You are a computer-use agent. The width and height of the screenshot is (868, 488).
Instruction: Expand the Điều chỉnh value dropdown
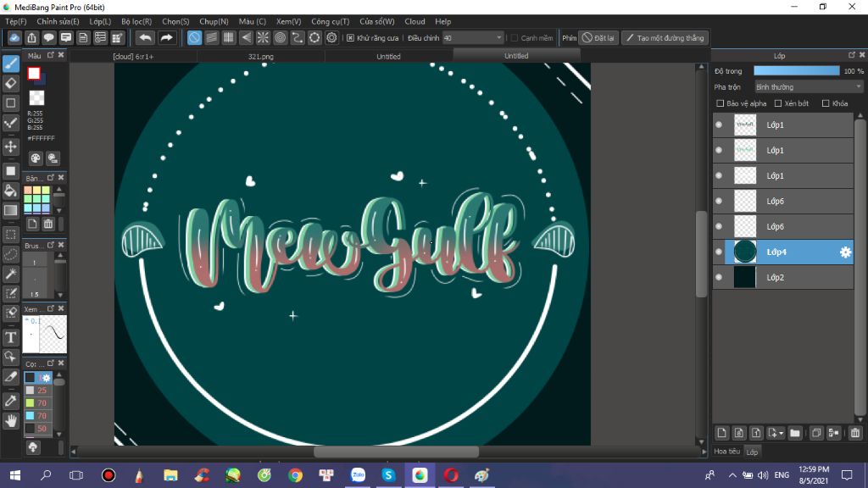click(498, 38)
